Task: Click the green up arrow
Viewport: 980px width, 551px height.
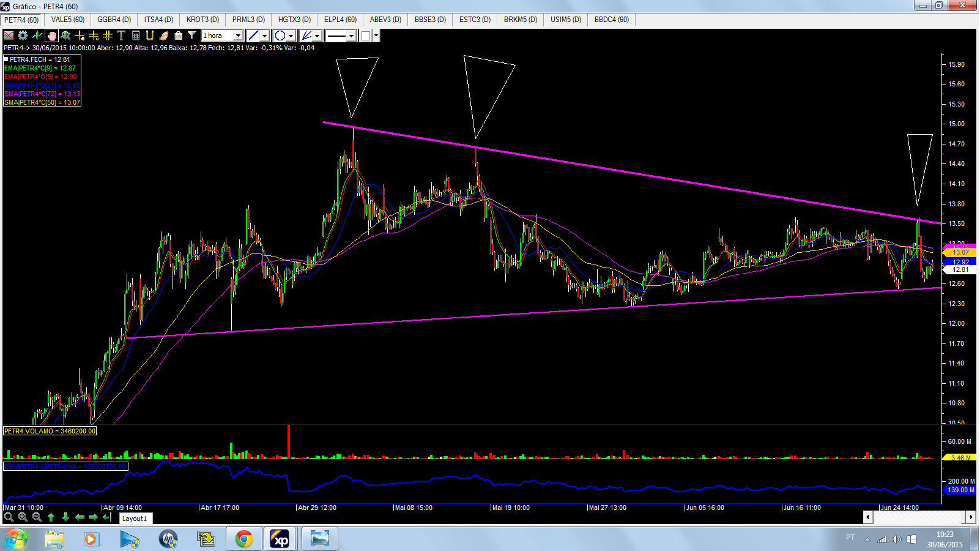Action: 51,517
